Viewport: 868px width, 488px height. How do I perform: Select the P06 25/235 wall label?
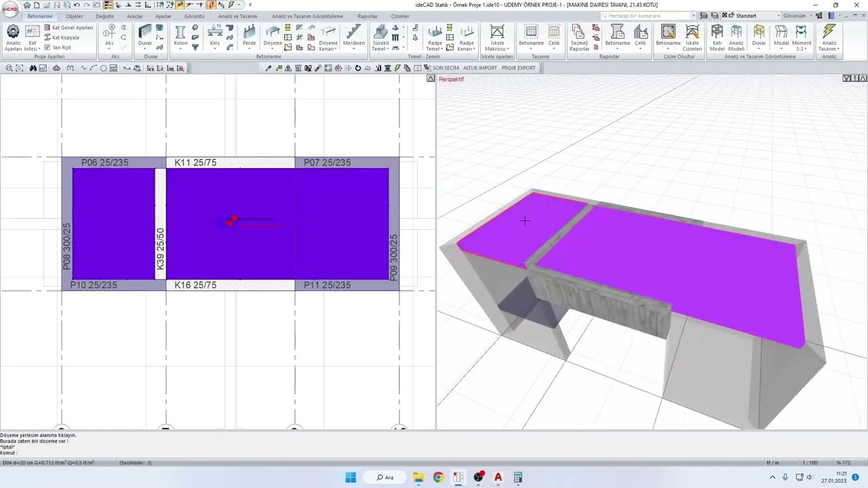(x=104, y=163)
